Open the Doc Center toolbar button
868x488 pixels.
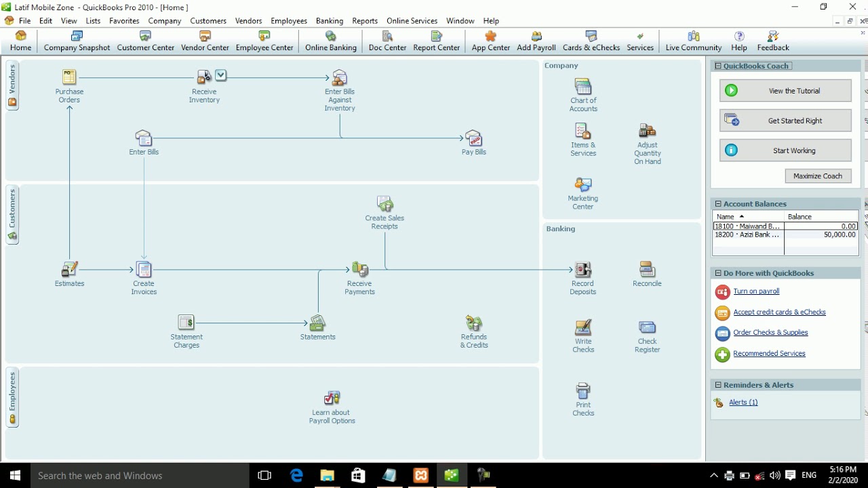(387, 41)
